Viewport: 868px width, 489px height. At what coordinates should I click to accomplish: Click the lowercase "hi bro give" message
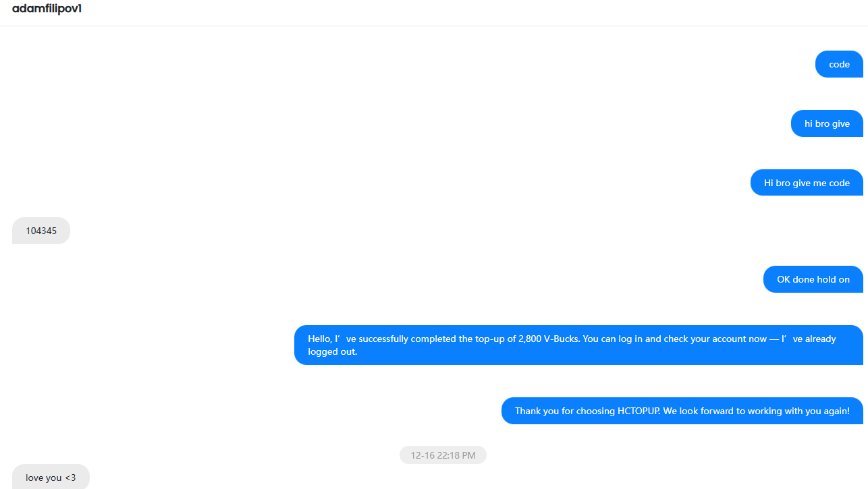pos(827,123)
